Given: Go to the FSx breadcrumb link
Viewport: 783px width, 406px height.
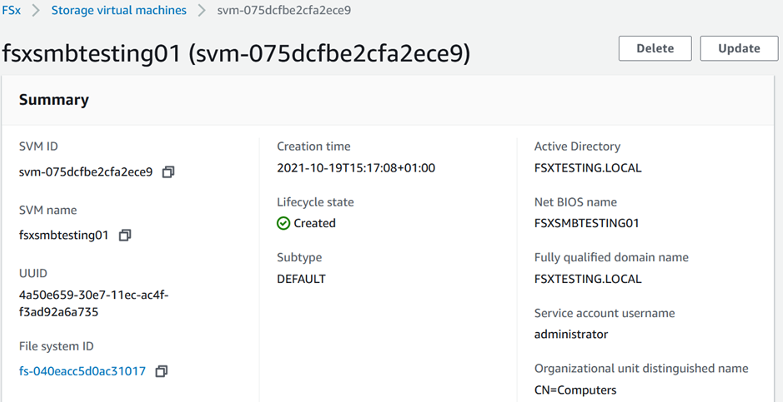Looking at the screenshot, I should pyautogui.click(x=12, y=10).
